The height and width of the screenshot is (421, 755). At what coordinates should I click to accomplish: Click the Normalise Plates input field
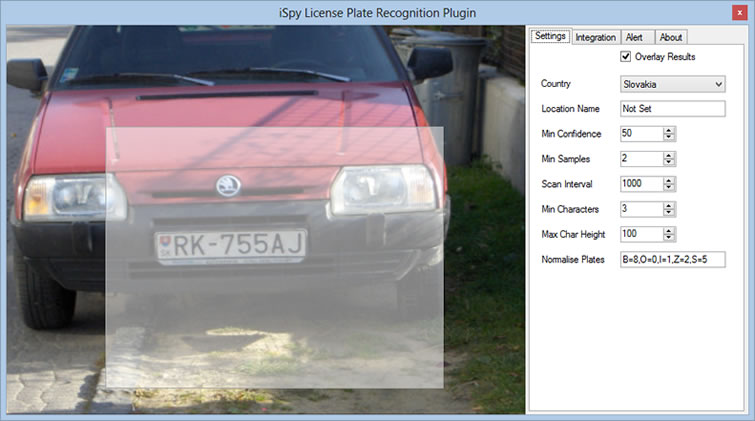[672, 260]
